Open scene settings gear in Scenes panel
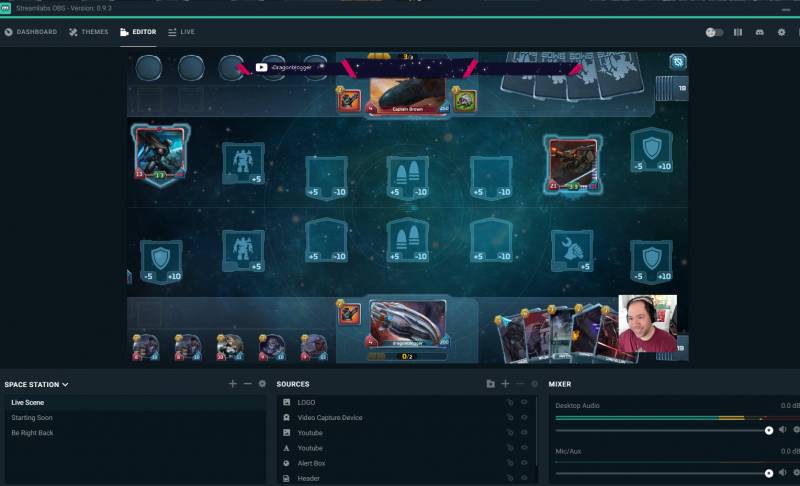Viewport: 800px width, 486px height. (262, 383)
